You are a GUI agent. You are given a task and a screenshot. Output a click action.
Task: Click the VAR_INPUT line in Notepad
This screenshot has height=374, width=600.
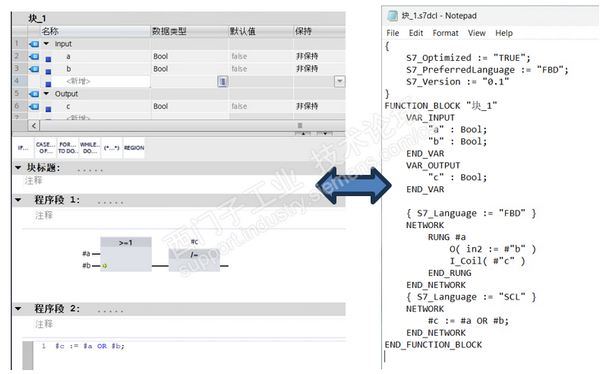(430, 118)
